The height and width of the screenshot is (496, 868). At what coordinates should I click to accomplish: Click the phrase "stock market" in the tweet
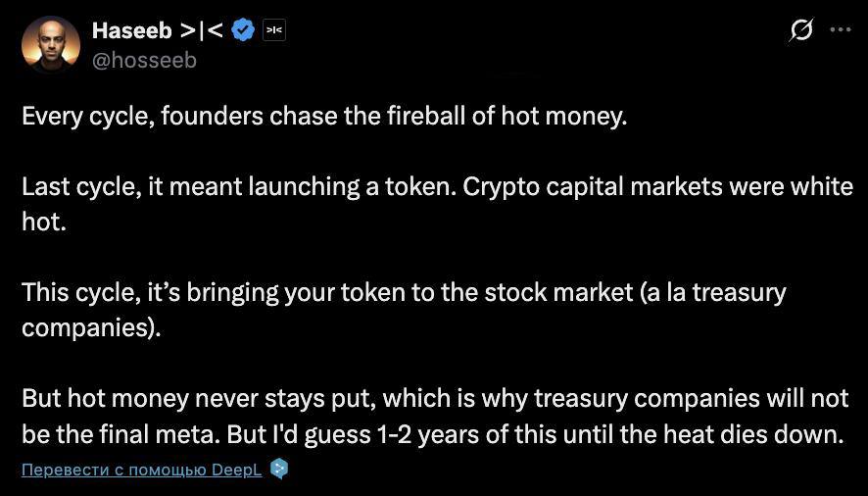pos(558,293)
